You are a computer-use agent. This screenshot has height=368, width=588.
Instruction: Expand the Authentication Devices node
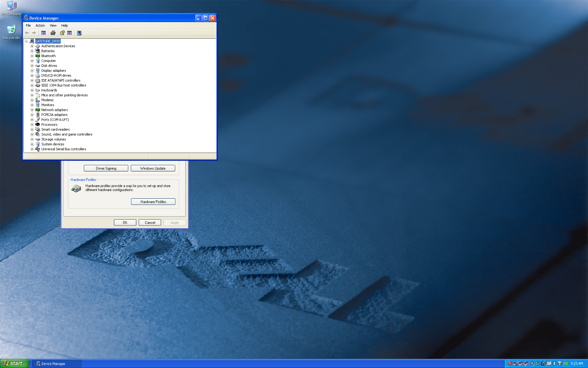(32, 46)
